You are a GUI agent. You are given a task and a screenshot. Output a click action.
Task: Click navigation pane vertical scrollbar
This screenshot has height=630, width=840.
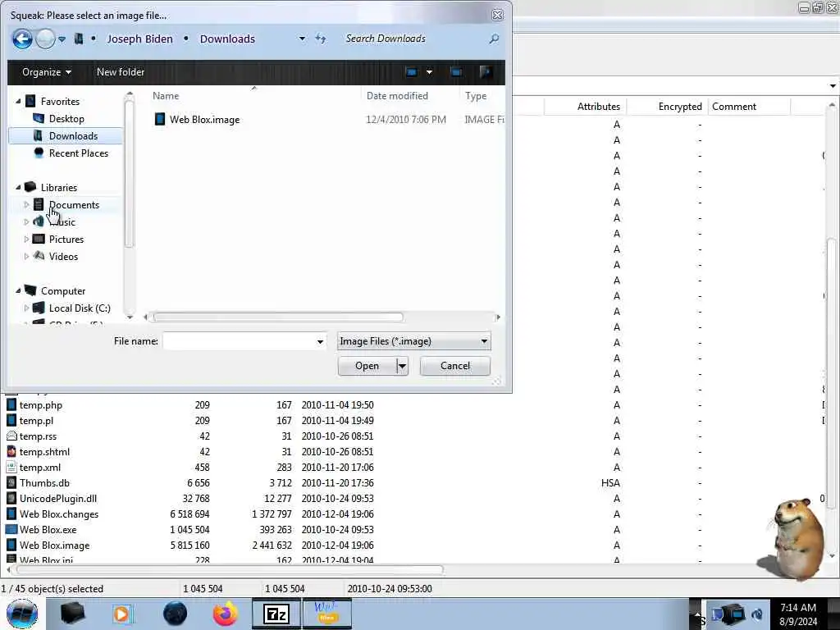129,174
